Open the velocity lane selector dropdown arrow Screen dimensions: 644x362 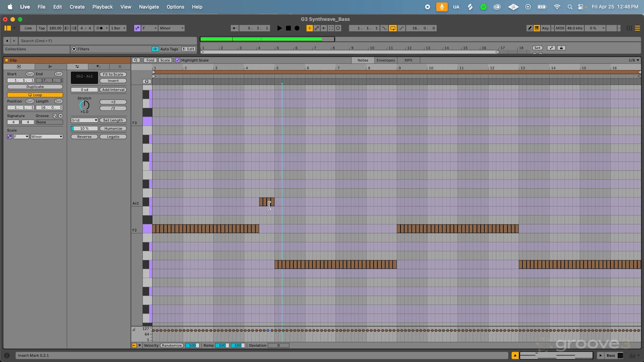(x=140, y=346)
